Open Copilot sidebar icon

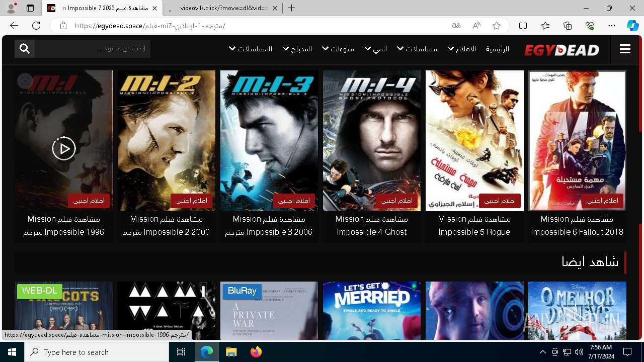(x=632, y=26)
